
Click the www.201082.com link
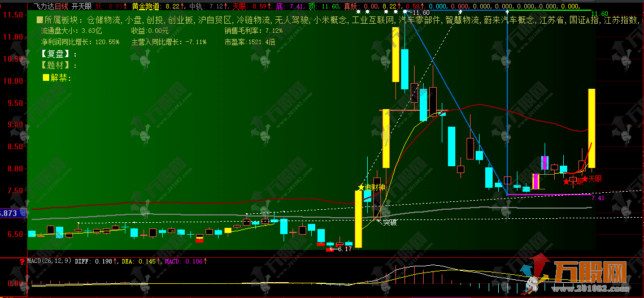pos(590,287)
